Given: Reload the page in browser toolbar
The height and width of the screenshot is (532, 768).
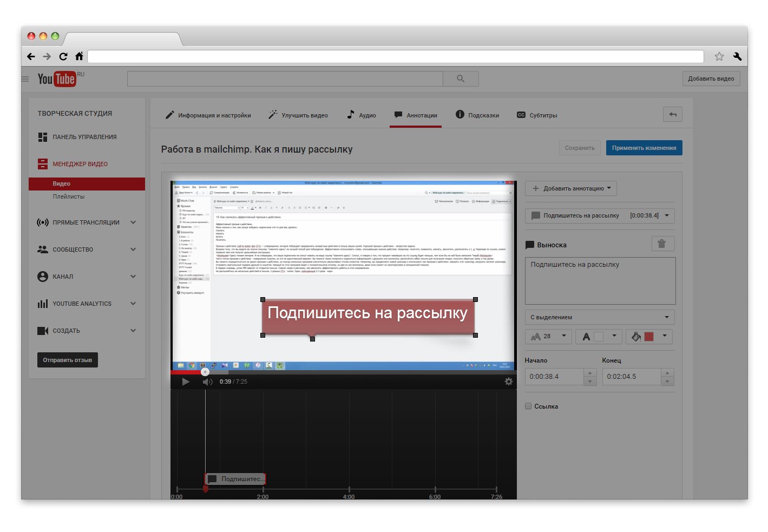Looking at the screenshot, I should [x=63, y=56].
